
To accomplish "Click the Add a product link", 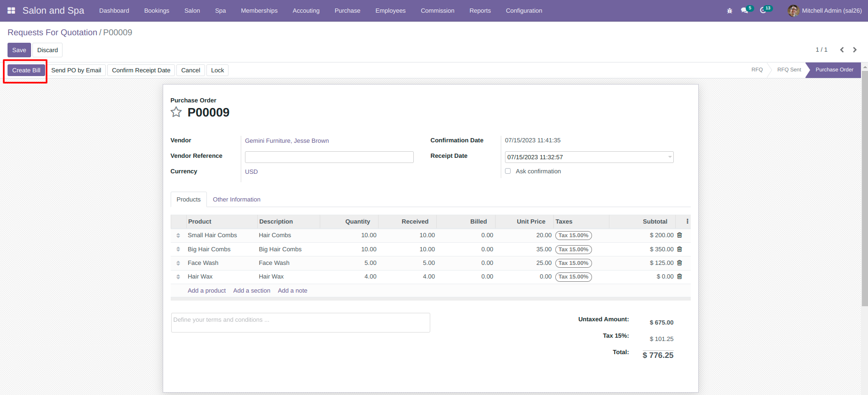I will [207, 291].
